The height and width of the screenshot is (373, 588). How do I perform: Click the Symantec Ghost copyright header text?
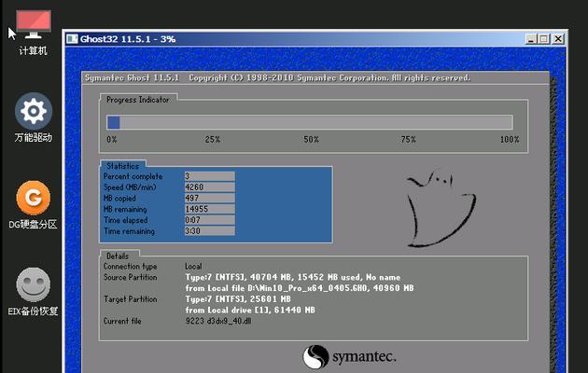[277, 78]
